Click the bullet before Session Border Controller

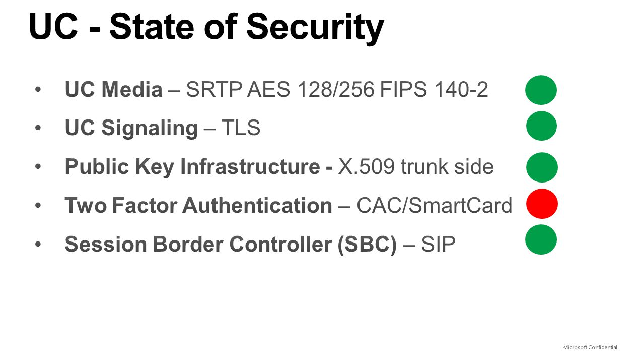(x=38, y=245)
